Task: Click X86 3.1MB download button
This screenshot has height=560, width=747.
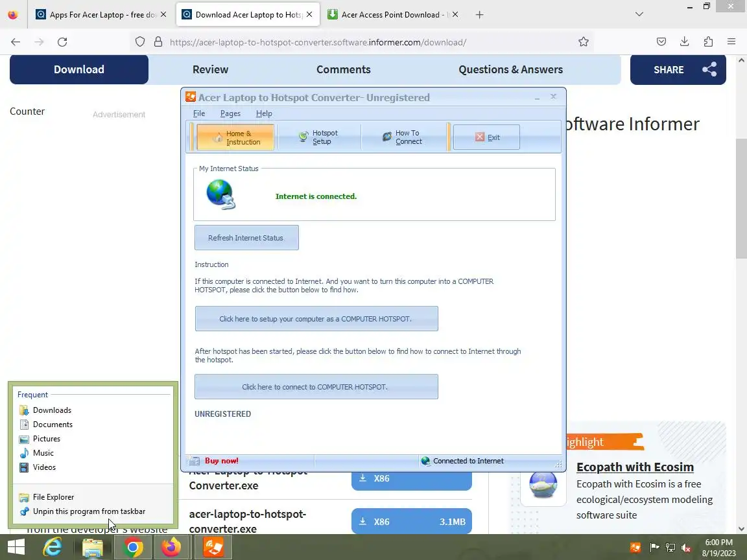Action: (x=412, y=521)
